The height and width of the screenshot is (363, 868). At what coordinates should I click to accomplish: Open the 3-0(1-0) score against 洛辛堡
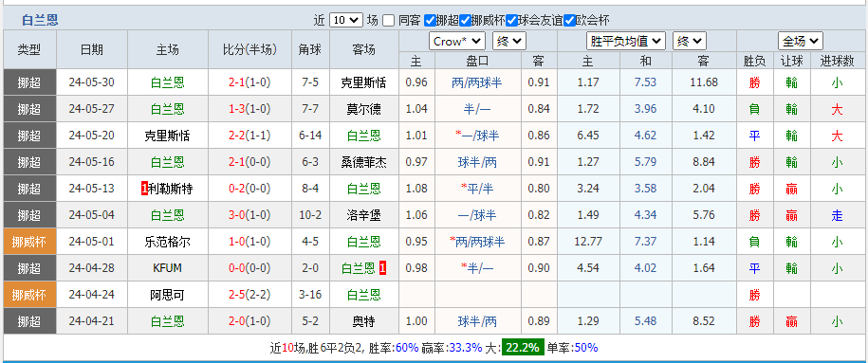point(249,215)
